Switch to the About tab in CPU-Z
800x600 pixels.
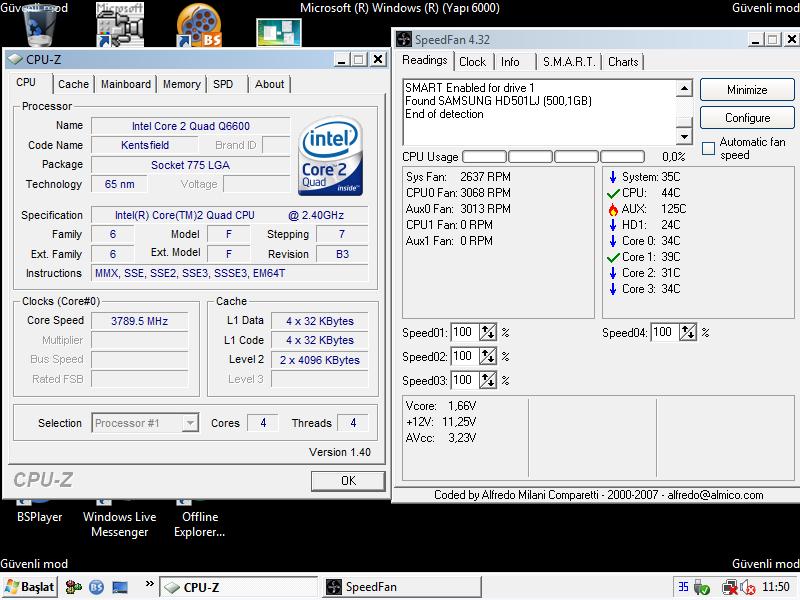click(x=269, y=84)
